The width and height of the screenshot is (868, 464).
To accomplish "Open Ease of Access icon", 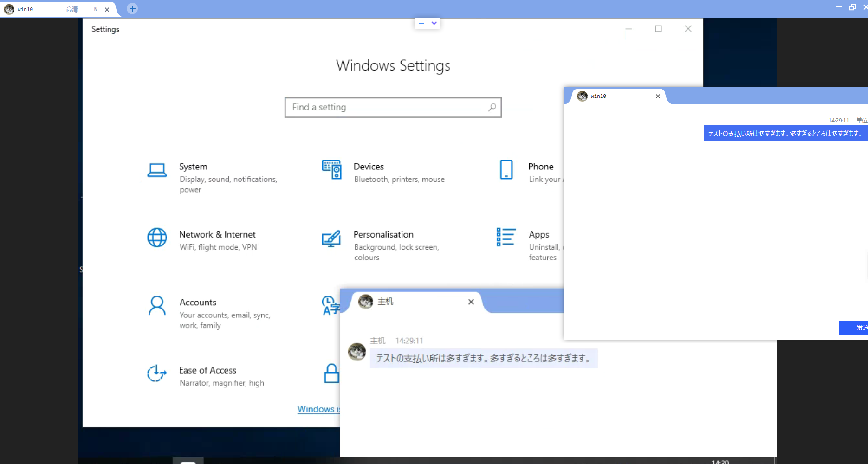I will 157,374.
